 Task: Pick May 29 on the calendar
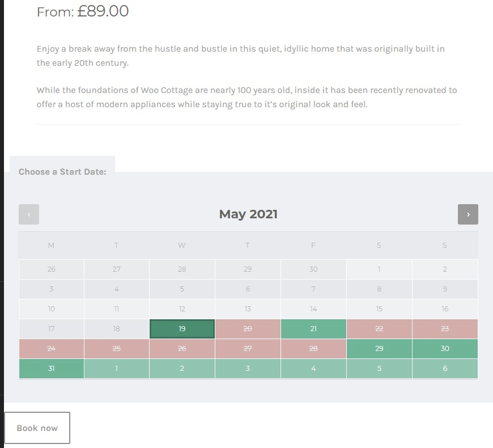click(x=379, y=349)
